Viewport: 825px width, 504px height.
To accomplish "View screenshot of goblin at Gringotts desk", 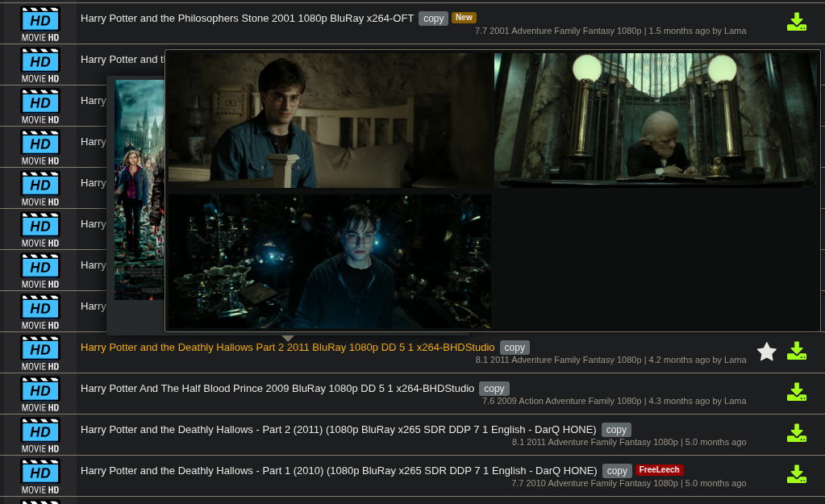I will click(x=656, y=120).
